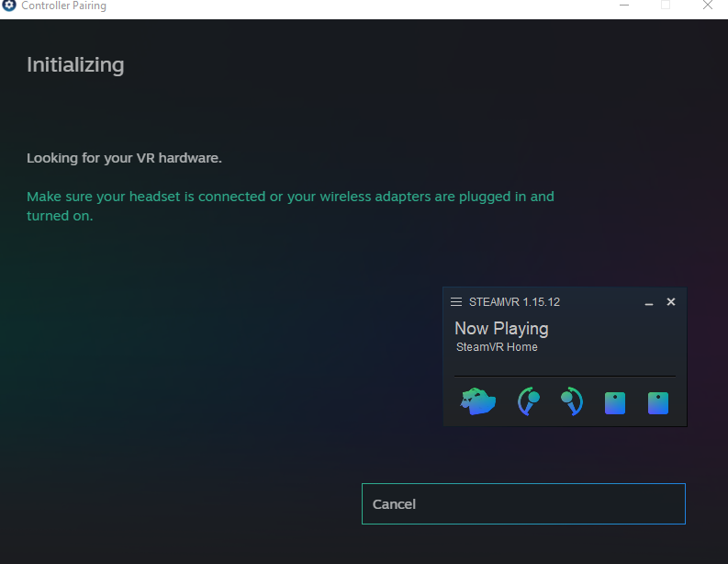Click the second base station icon
Screen dimensions: 728x564
pos(658,402)
